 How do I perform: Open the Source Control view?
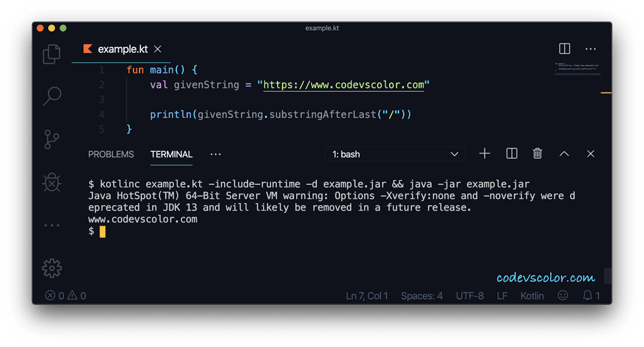52,139
